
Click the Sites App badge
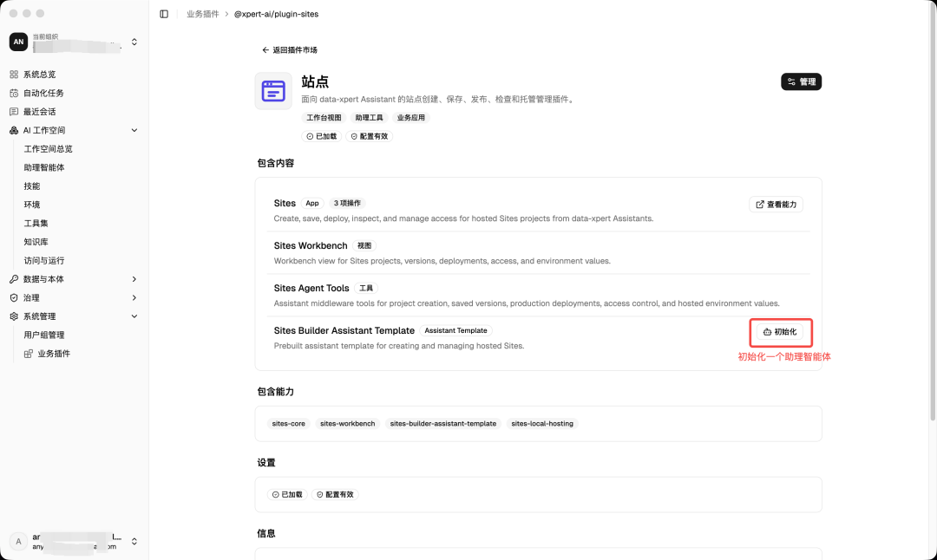click(x=312, y=203)
